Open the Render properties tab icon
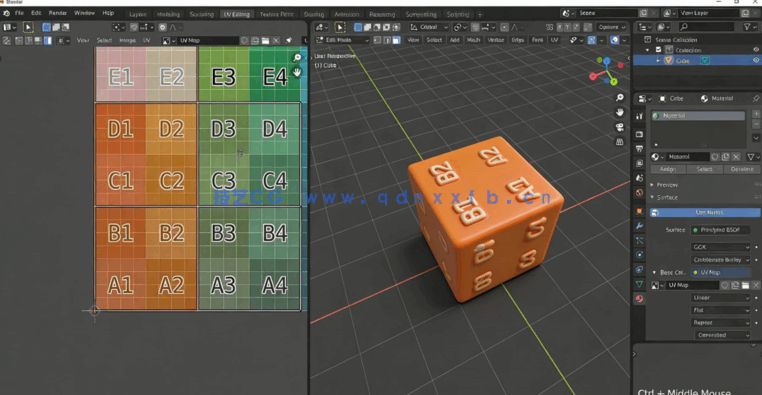The width and height of the screenshot is (762, 395). pyautogui.click(x=640, y=134)
